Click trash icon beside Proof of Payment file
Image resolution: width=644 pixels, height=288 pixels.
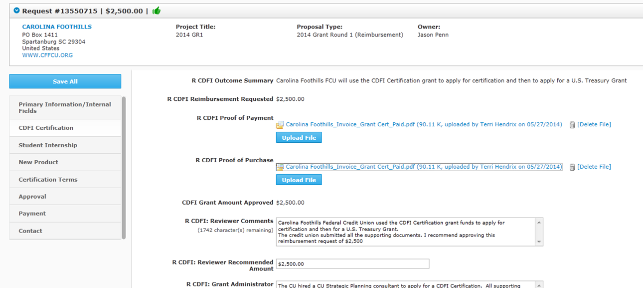click(572, 125)
